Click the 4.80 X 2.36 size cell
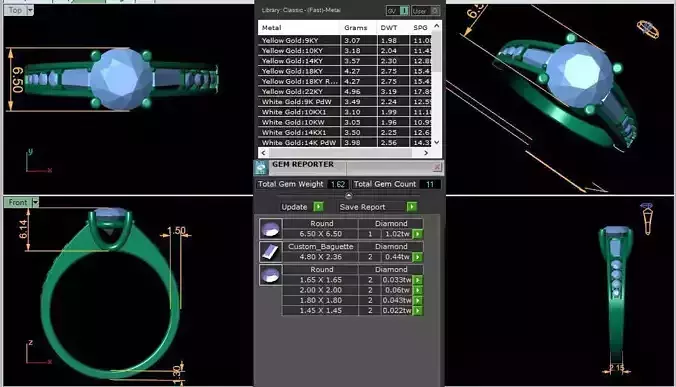The width and height of the screenshot is (676, 387). [x=320, y=257]
